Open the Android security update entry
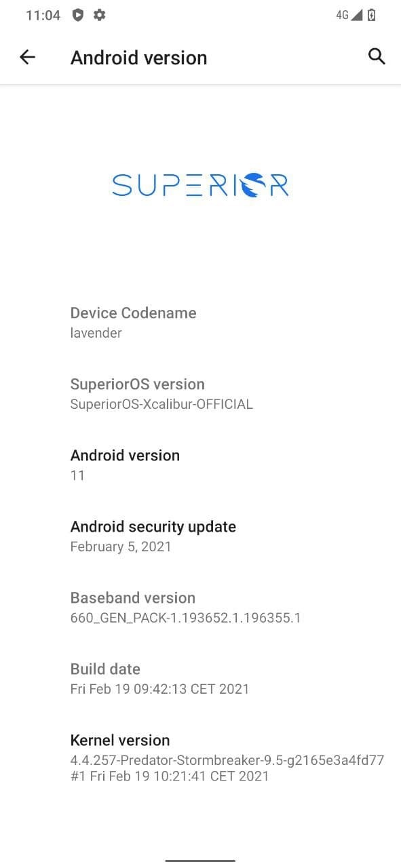401x868 pixels. (x=200, y=536)
